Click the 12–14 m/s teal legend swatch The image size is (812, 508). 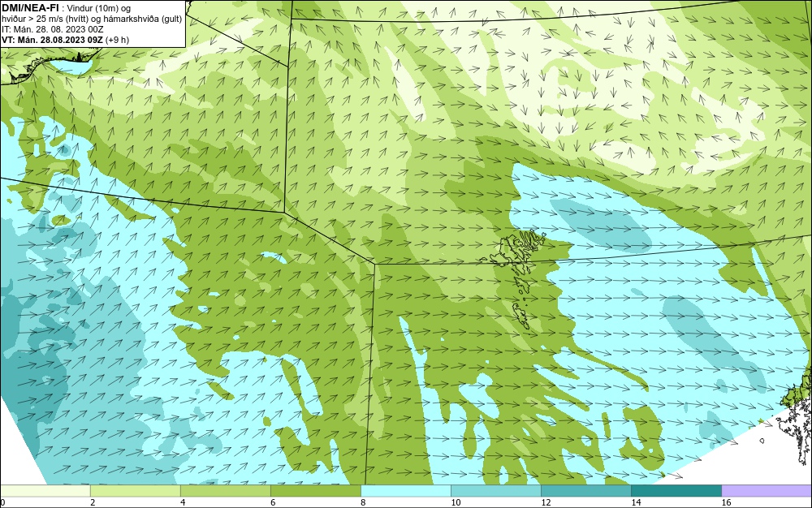586,490
